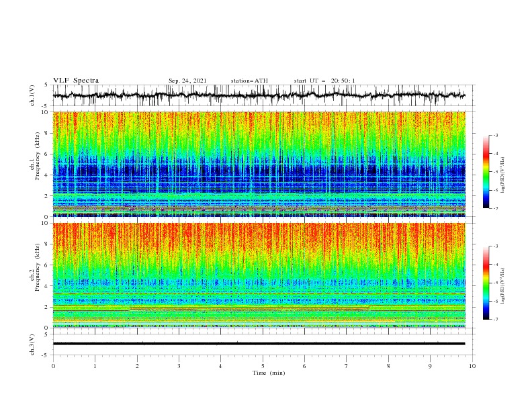
Task: Click the "station=ATH" header label
Action: [x=249, y=81]
